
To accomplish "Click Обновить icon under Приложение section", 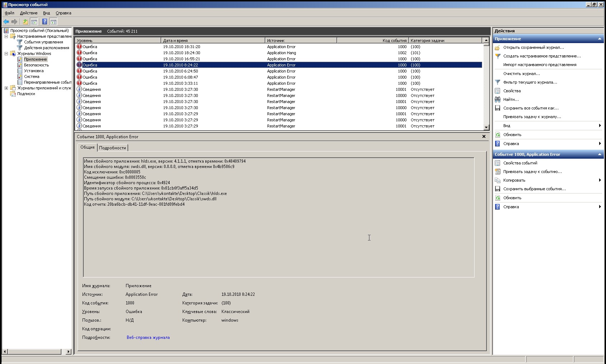I will pos(498,135).
